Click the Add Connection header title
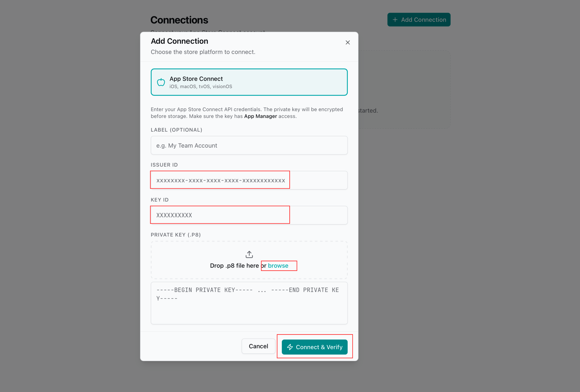Image resolution: width=580 pixels, height=392 pixels. 179,41
